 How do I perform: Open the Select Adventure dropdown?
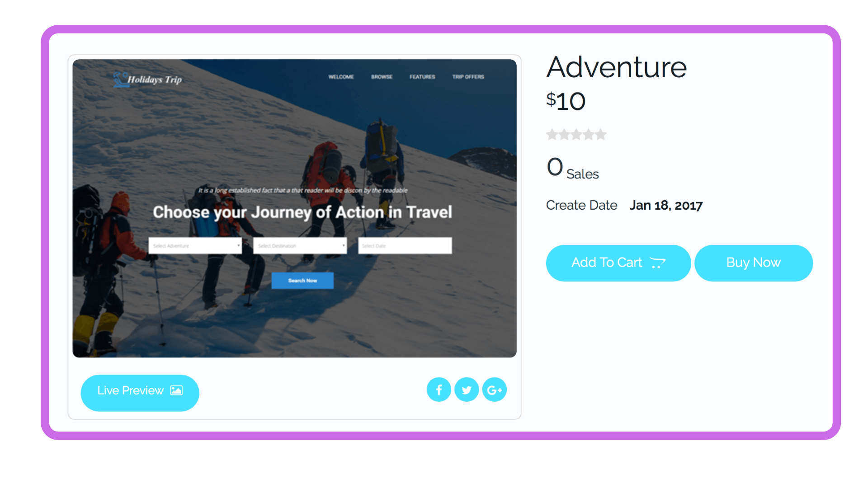click(195, 246)
